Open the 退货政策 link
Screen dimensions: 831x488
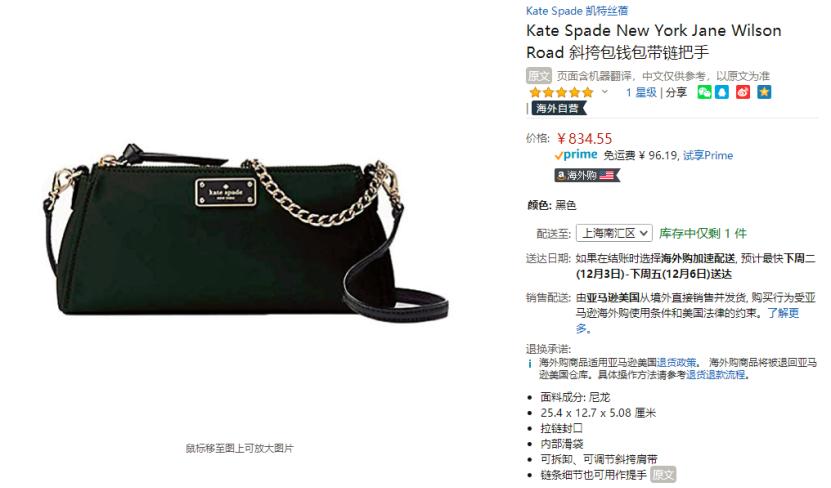tap(676, 363)
